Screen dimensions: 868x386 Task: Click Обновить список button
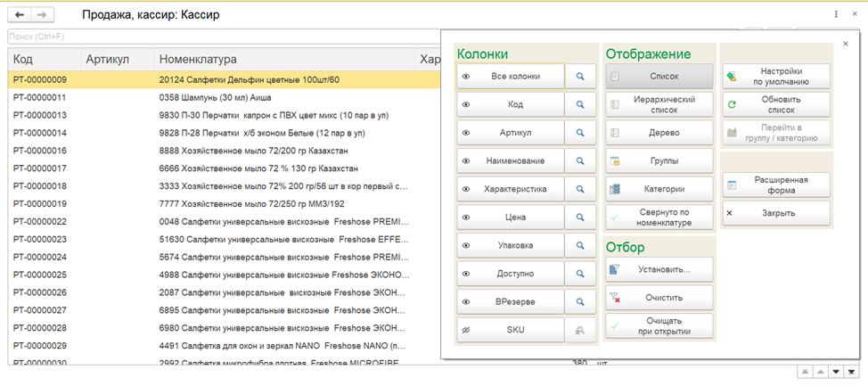[777, 104]
